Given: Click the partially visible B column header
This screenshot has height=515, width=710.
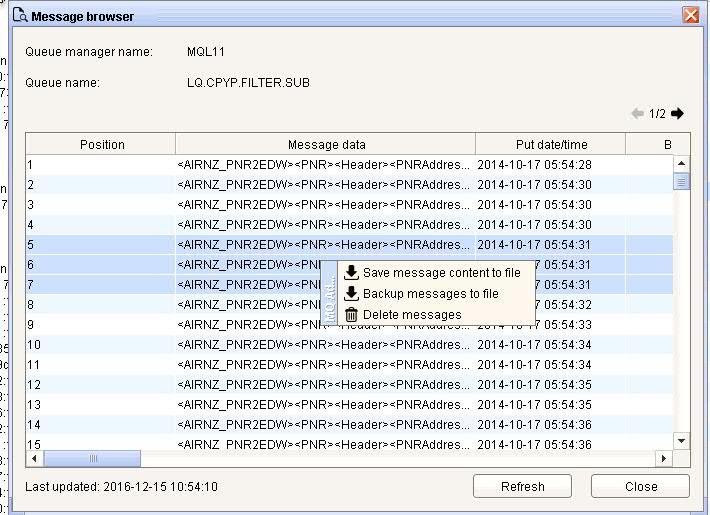Looking at the screenshot, I should pyautogui.click(x=658, y=144).
